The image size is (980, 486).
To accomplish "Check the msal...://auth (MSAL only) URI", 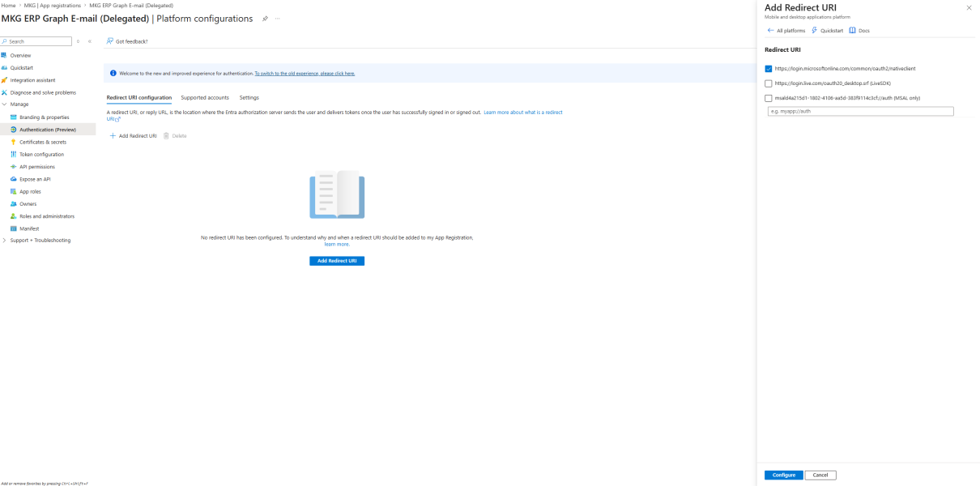I will [x=769, y=98].
